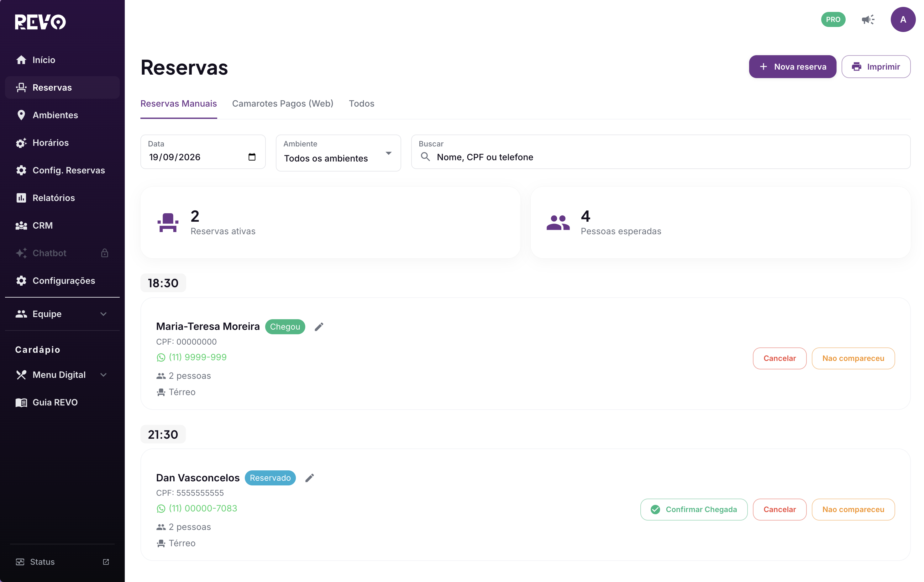Cancel Dan Vasconcelos's reservation

779,510
